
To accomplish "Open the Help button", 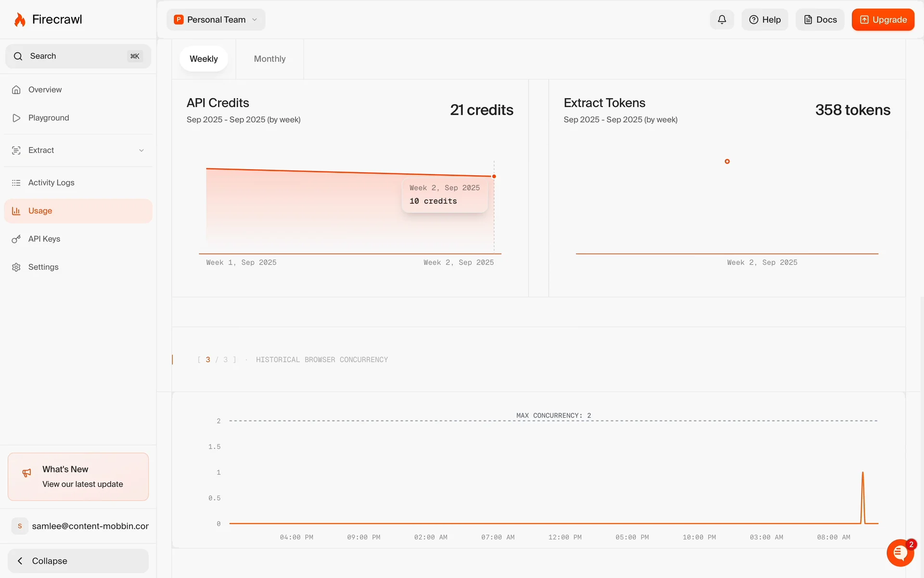I will [764, 20].
